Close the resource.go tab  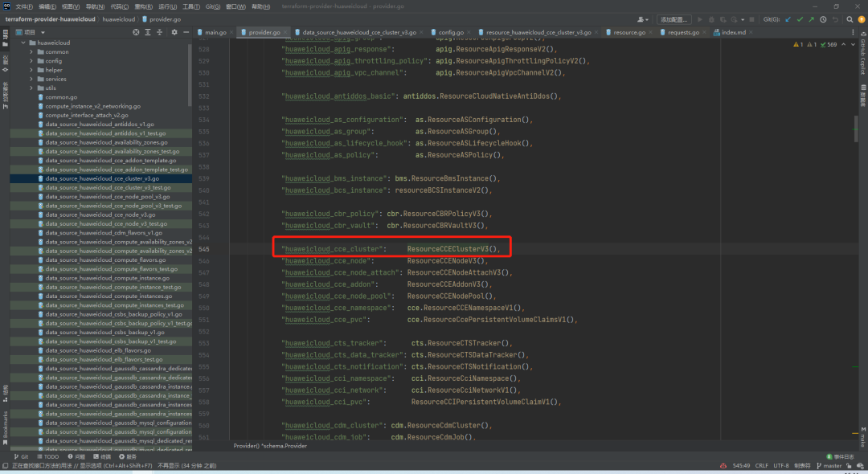tap(650, 33)
